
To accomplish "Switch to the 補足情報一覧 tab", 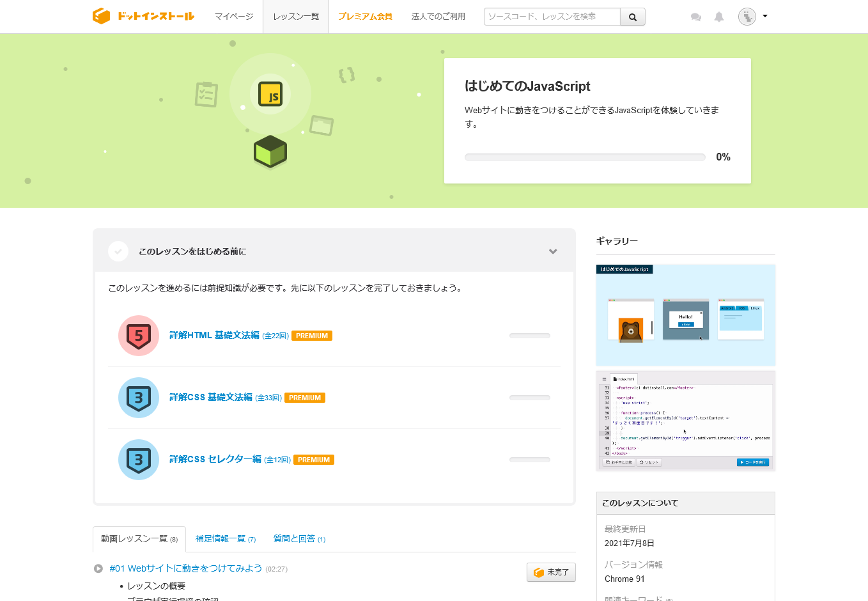I will pos(225,539).
